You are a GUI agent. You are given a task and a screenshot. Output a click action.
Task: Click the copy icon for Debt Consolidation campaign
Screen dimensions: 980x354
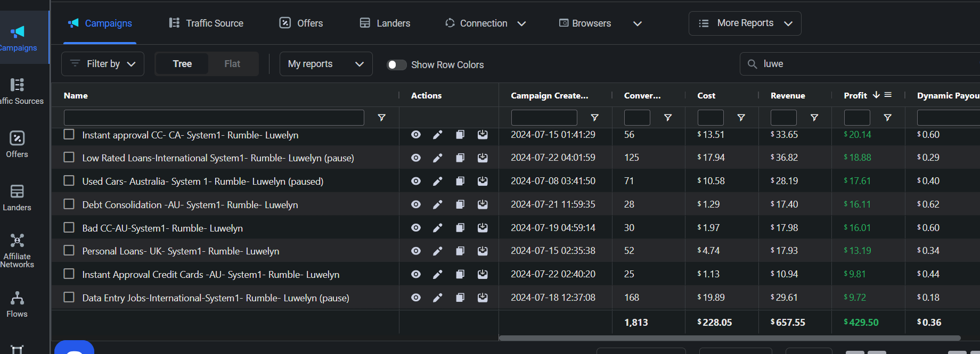click(x=460, y=204)
